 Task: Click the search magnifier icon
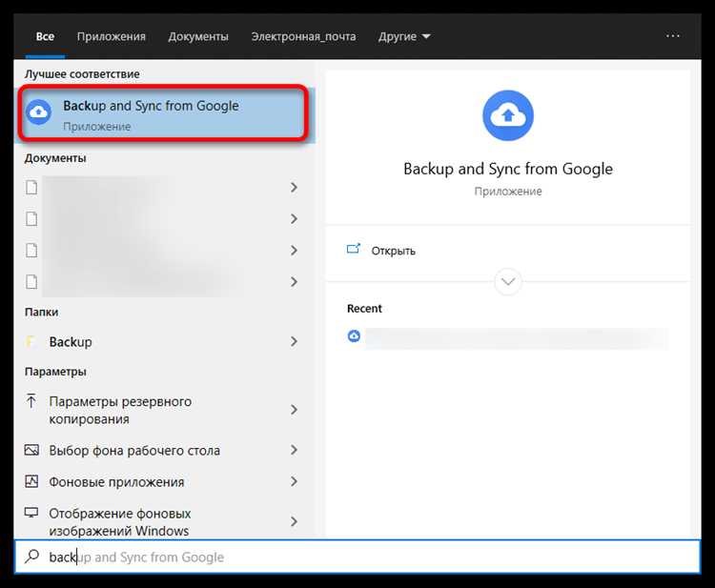tap(31, 557)
